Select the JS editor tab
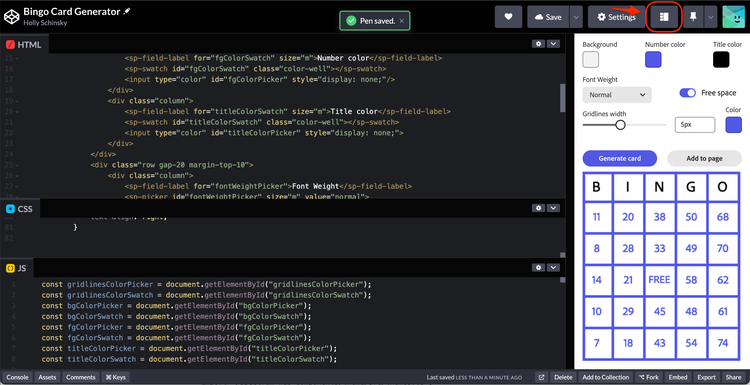The height and width of the screenshot is (385, 750). pyautogui.click(x=17, y=268)
